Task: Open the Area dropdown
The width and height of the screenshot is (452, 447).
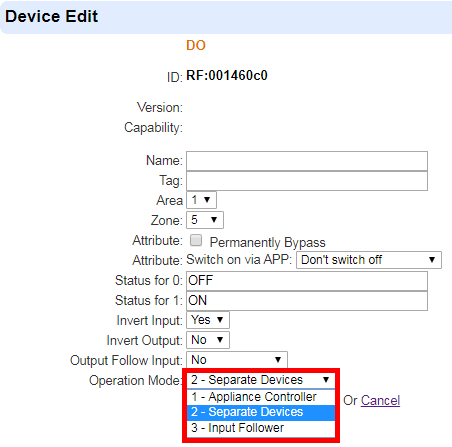Action: [x=201, y=200]
